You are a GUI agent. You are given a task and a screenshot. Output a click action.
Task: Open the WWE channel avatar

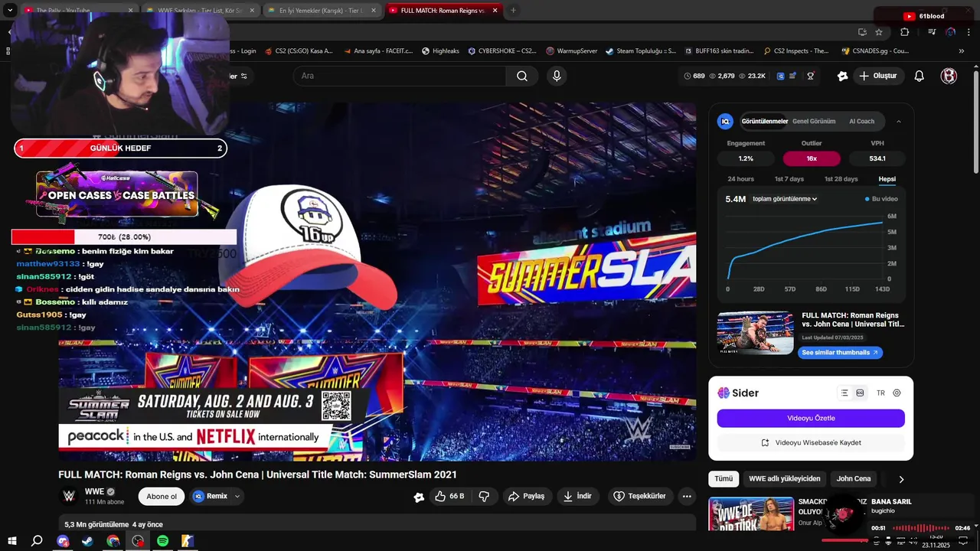tap(69, 496)
